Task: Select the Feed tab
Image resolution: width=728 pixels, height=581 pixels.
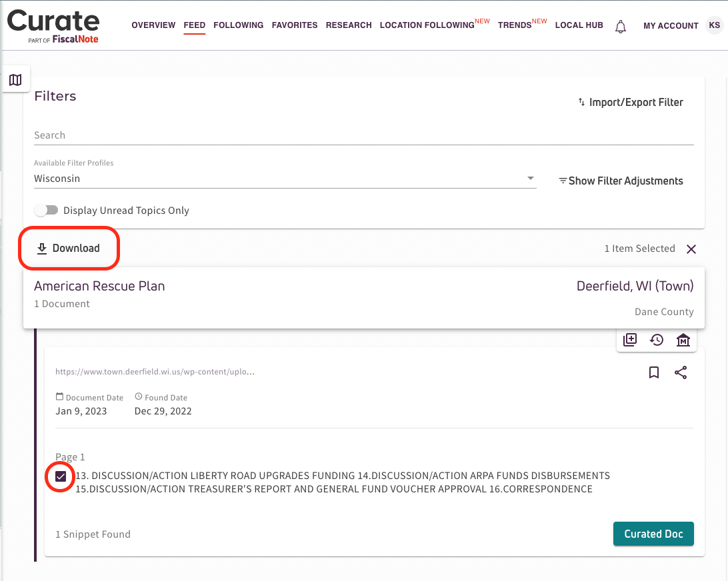Action: point(195,25)
